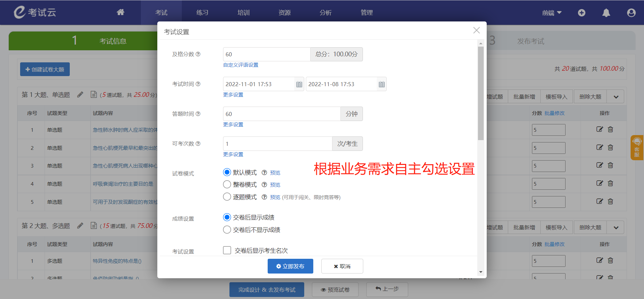Edit single-choice question row 4

pos(600,183)
